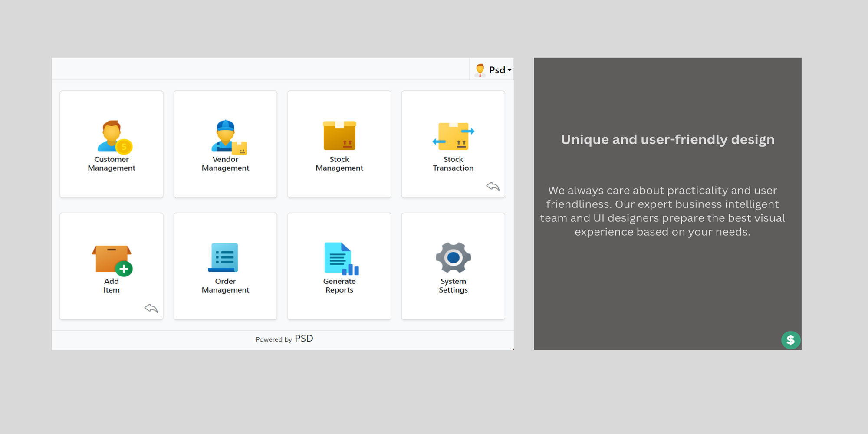The height and width of the screenshot is (434, 868).
Task: Click the Add Item box icon
Action: pyautogui.click(x=112, y=260)
